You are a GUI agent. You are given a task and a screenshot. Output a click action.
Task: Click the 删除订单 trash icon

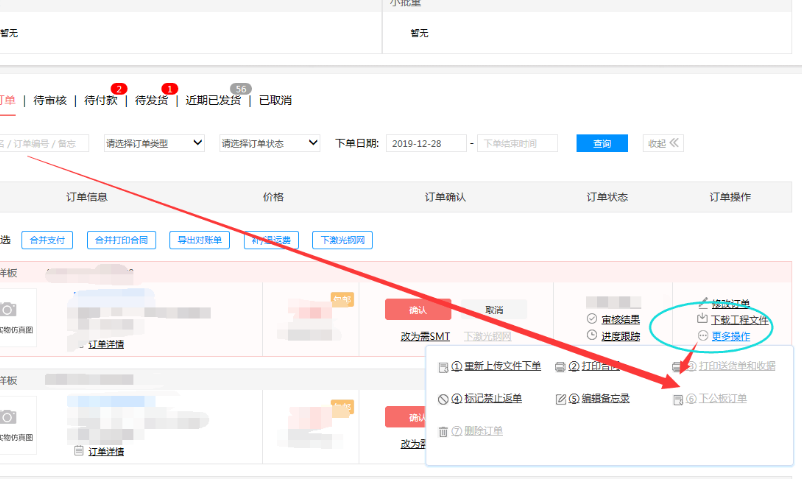coord(443,431)
